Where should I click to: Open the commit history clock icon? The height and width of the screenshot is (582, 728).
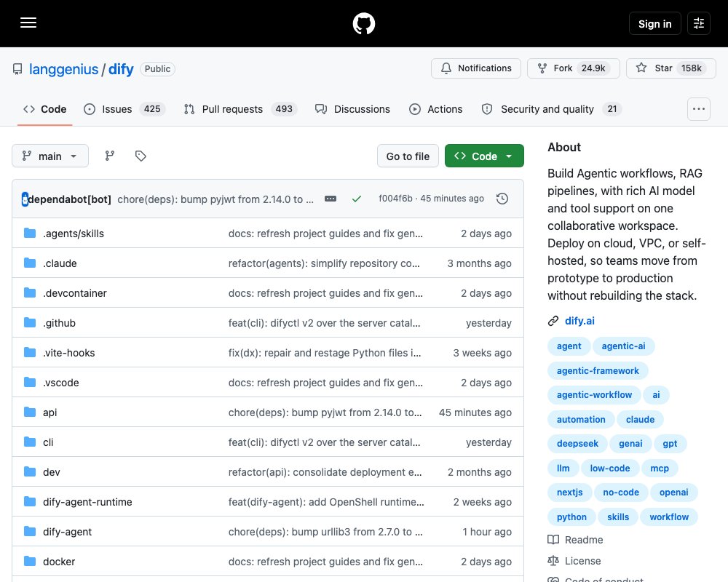click(x=502, y=199)
